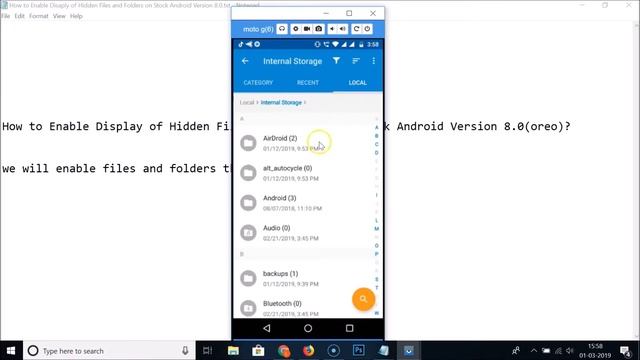Open Notepad Edit menu

point(20,16)
